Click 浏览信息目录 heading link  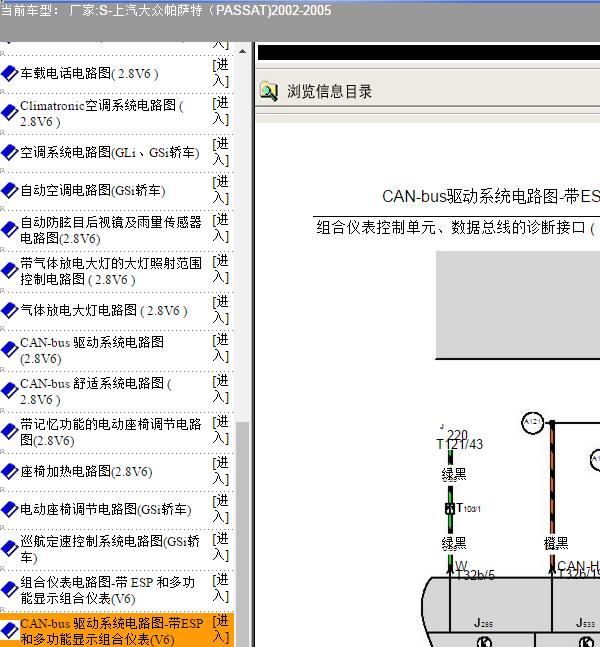pos(329,92)
